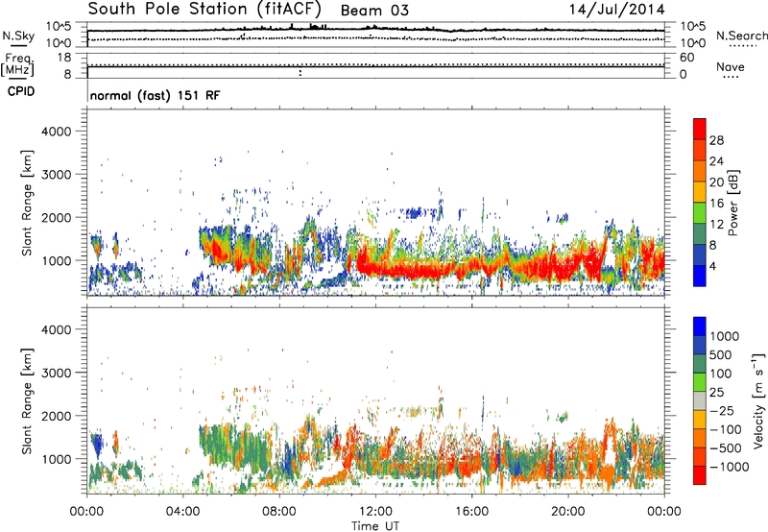The image size is (768, 532).
Task: Pick the bright blue bottom power colorbar segment
Action: point(700,277)
